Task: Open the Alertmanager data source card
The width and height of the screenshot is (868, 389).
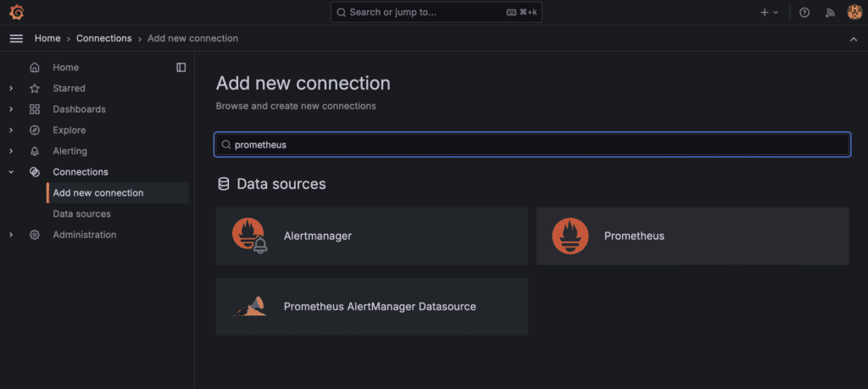Action: [x=372, y=236]
